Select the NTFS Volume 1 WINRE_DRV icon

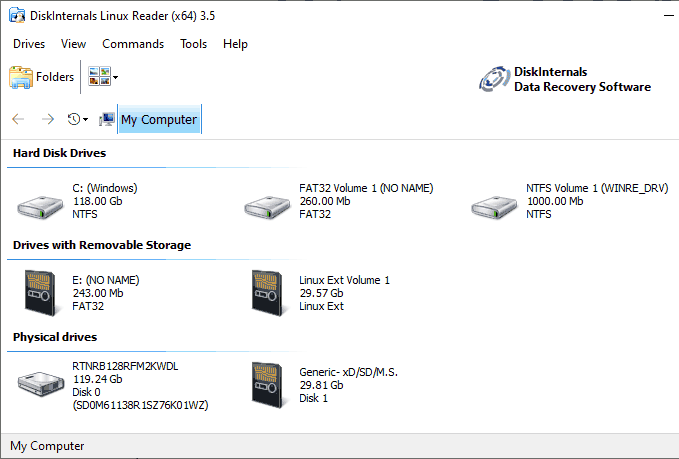(x=494, y=205)
